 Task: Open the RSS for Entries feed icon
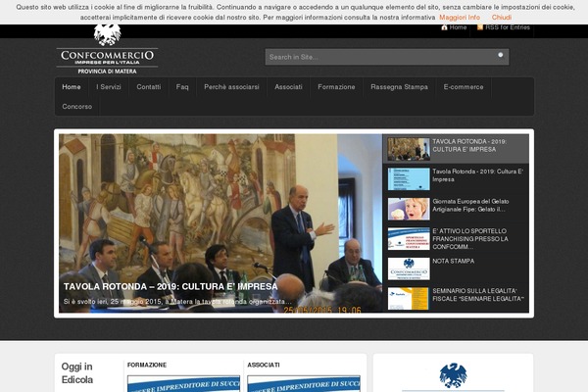coord(479,27)
